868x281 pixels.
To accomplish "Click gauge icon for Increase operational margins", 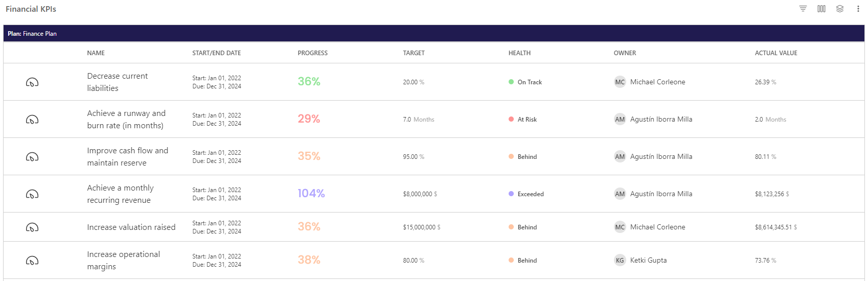I will tap(32, 261).
